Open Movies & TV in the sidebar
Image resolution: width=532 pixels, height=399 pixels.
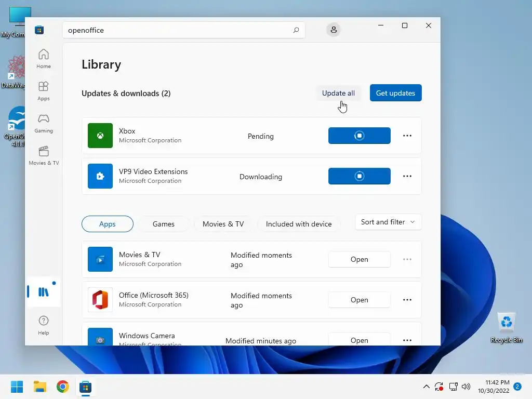tap(44, 155)
